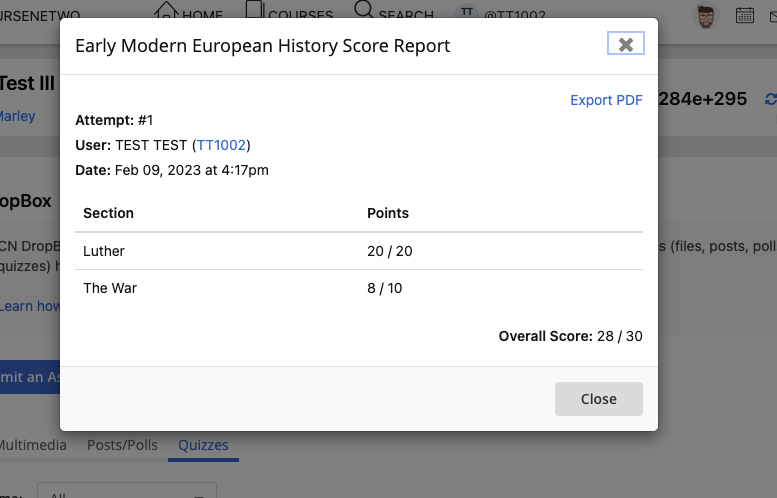Click the Points column header
777x498 pixels.
tap(388, 213)
